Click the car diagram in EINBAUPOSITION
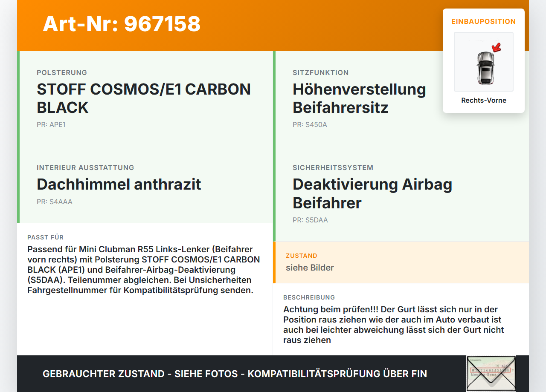This screenshot has width=546, height=392. point(483,62)
